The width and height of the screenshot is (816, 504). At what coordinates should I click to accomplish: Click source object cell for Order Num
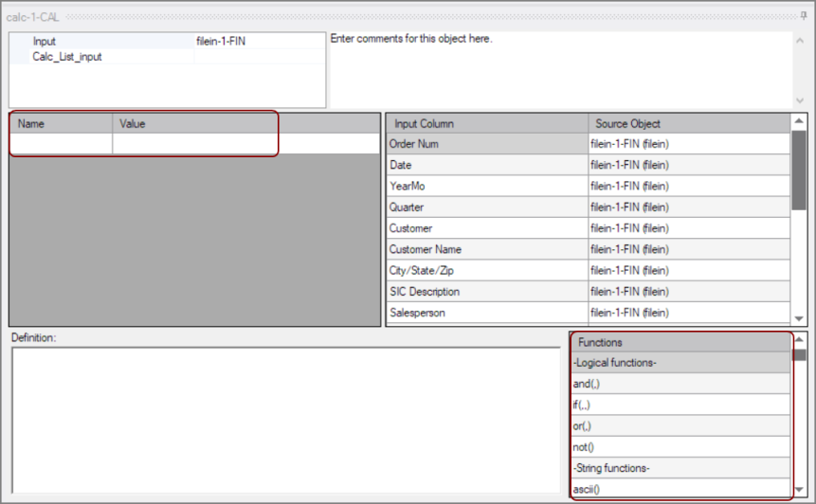[x=689, y=144]
